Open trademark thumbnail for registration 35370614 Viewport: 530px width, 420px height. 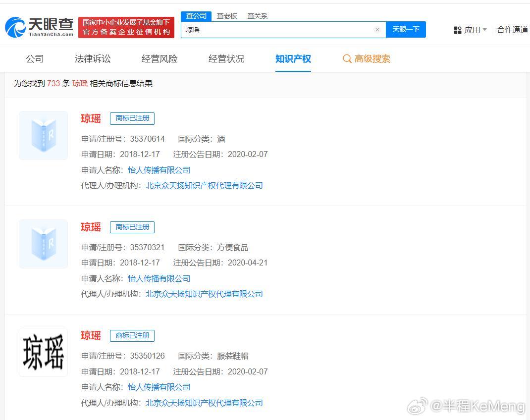(x=43, y=136)
